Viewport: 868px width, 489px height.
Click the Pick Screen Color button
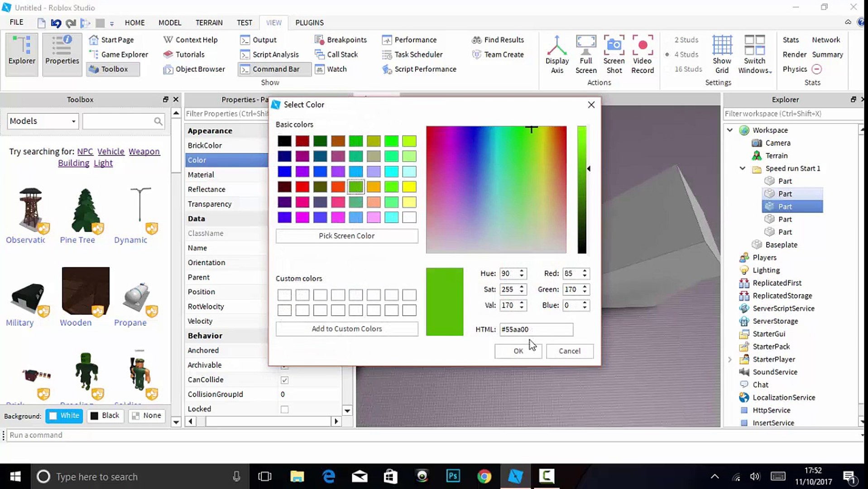[346, 236]
